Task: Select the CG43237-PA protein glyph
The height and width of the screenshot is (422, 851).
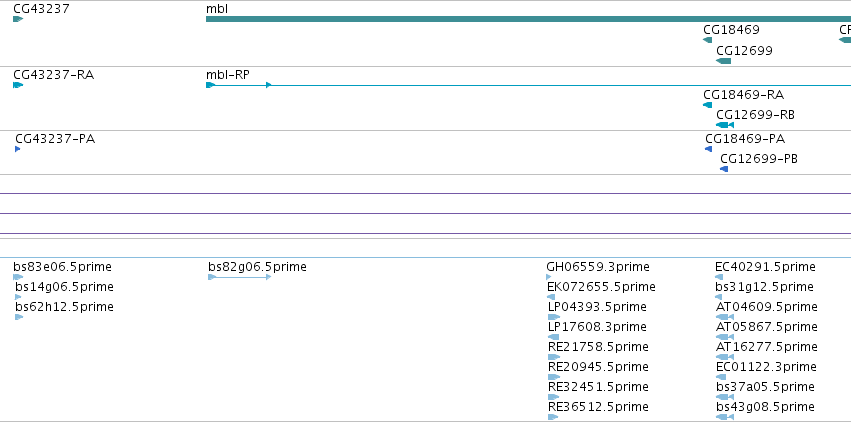Action: (17, 149)
